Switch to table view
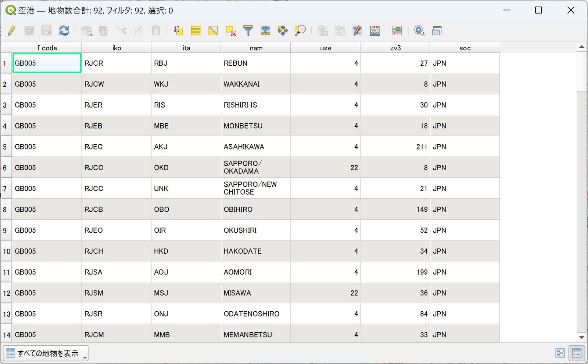 pyautogui.click(x=577, y=353)
